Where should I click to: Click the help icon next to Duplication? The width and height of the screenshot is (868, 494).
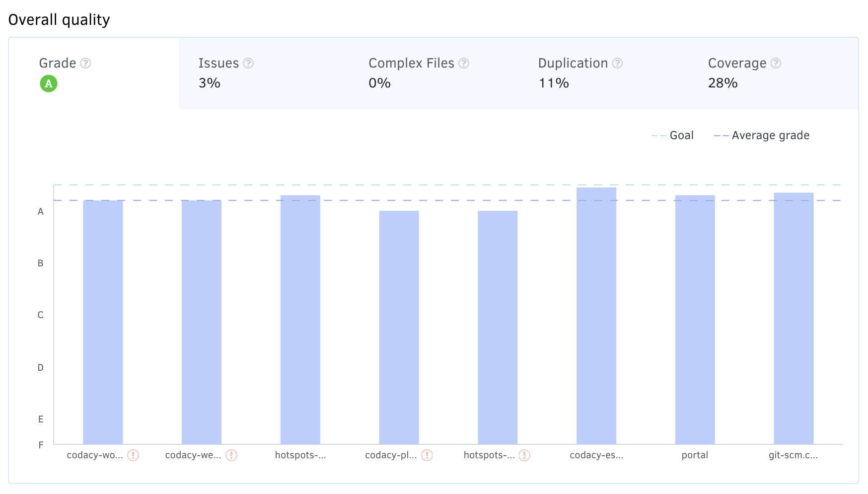[617, 63]
